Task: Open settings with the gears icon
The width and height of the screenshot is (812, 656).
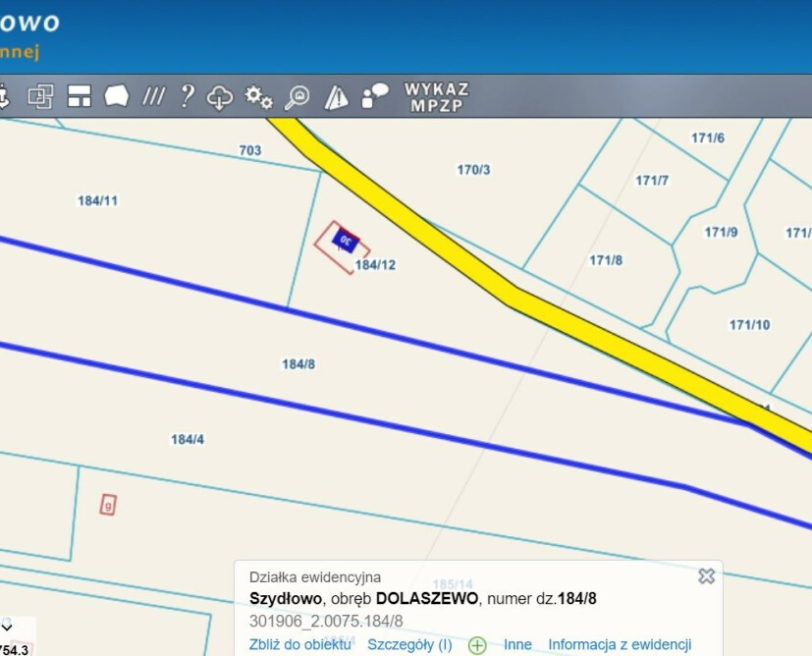Action: coord(258,96)
